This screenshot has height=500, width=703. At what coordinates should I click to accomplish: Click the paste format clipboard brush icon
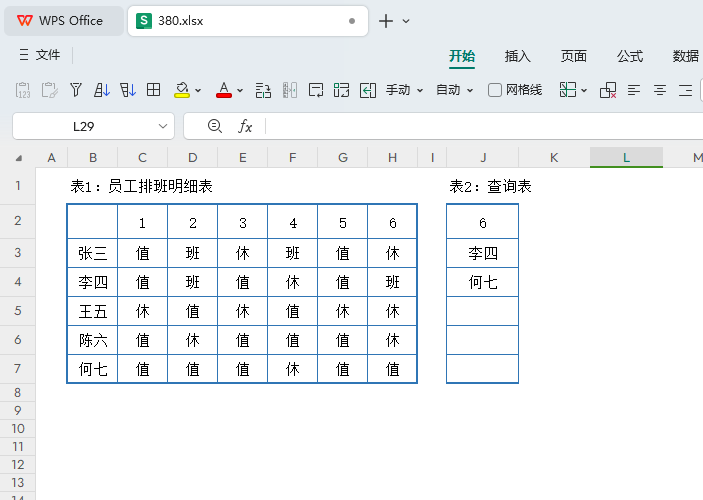tap(49, 90)
